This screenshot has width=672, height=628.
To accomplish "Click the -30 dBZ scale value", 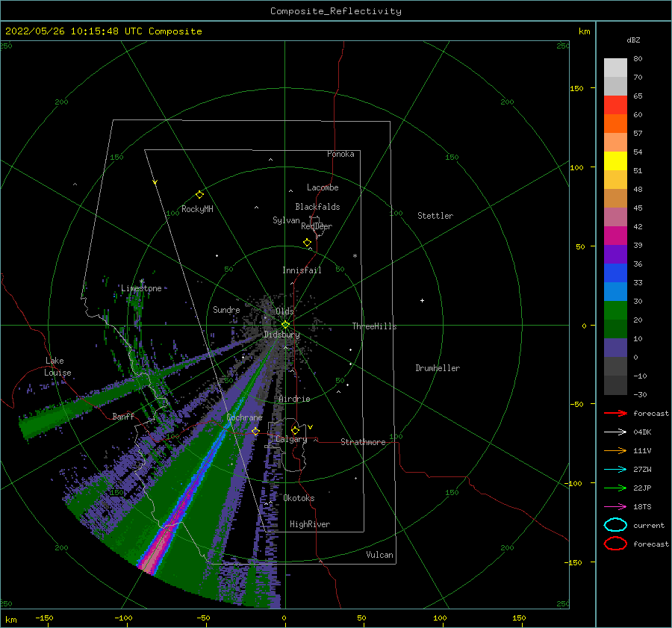I will pyautogui.click(x=640, y=394).
